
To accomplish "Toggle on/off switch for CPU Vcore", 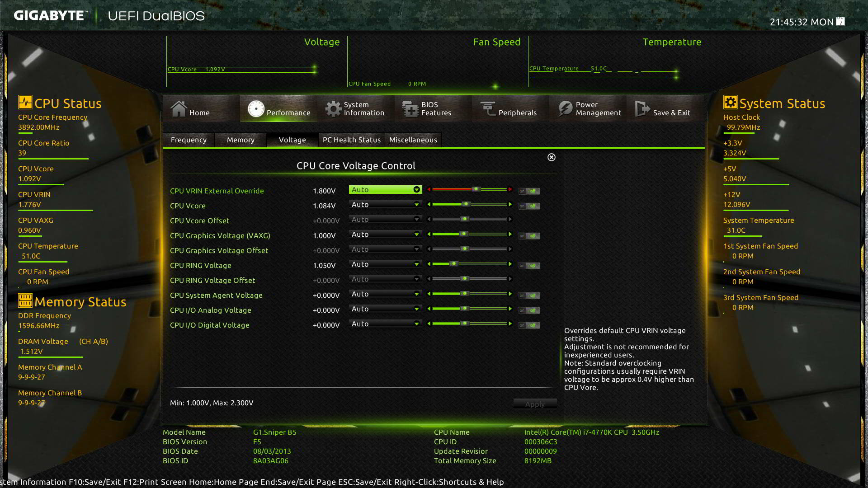I will (x=529, y=206).
